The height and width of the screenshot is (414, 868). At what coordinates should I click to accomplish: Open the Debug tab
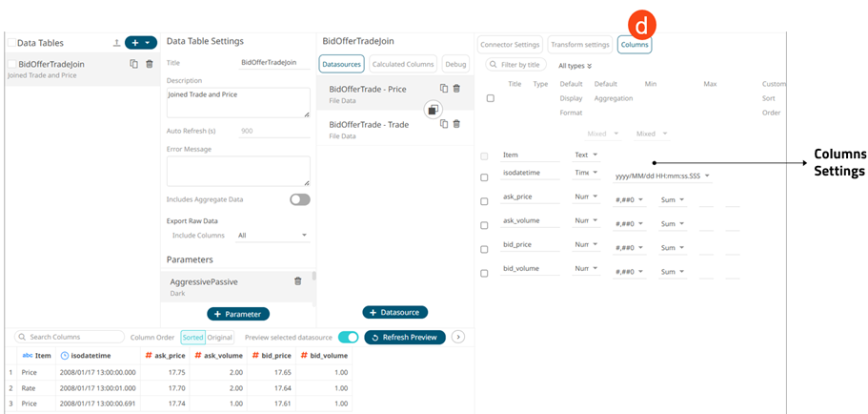coord(455,64)
